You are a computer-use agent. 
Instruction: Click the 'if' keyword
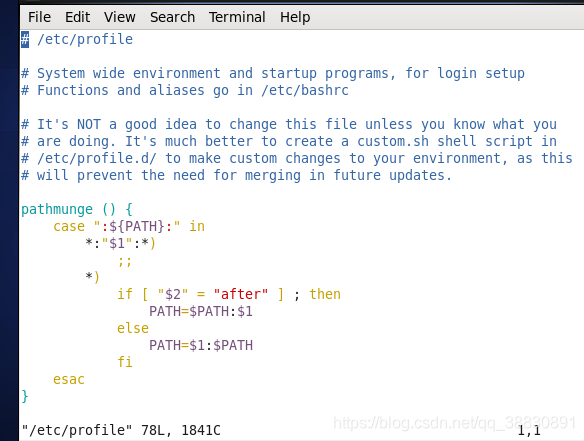pos(125,294)
